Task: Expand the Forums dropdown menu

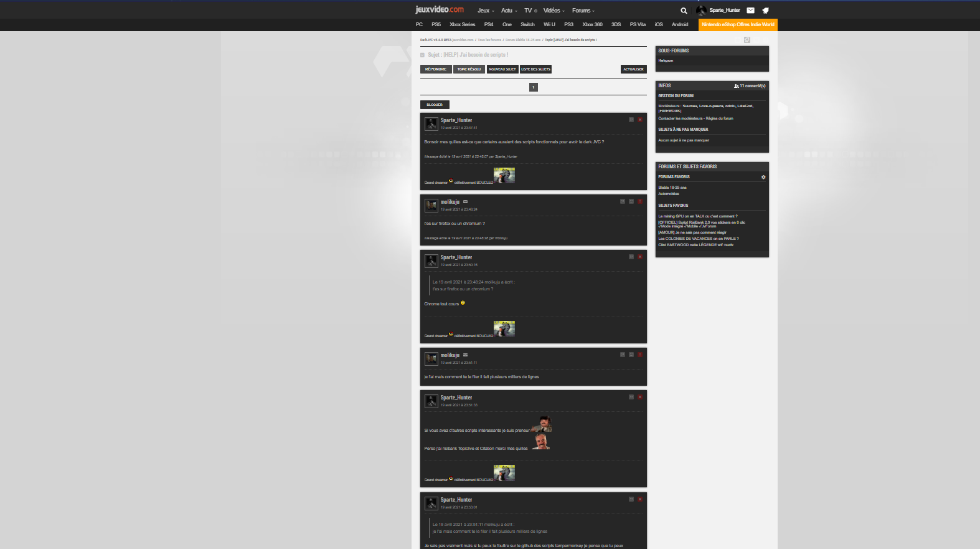Action: point(583,11)
